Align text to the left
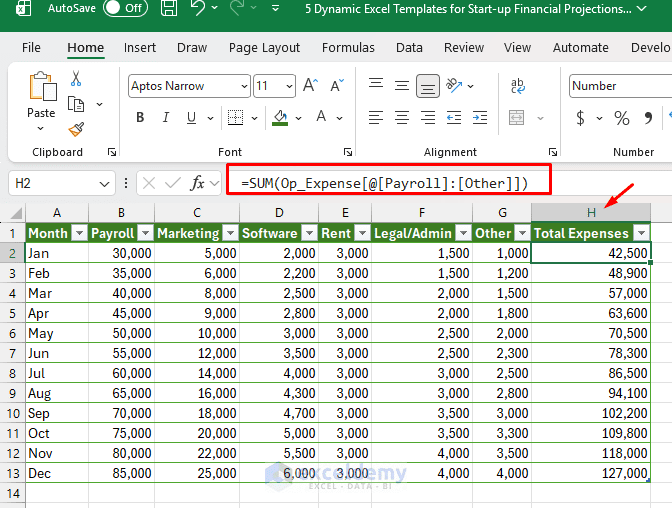 coord(376,117)
